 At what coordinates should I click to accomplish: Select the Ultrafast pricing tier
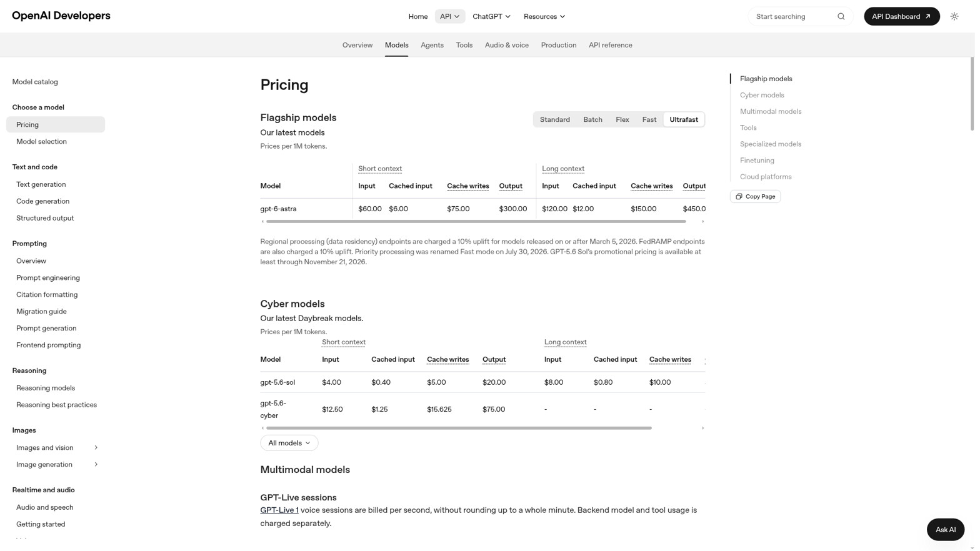(x=683, y=120)
